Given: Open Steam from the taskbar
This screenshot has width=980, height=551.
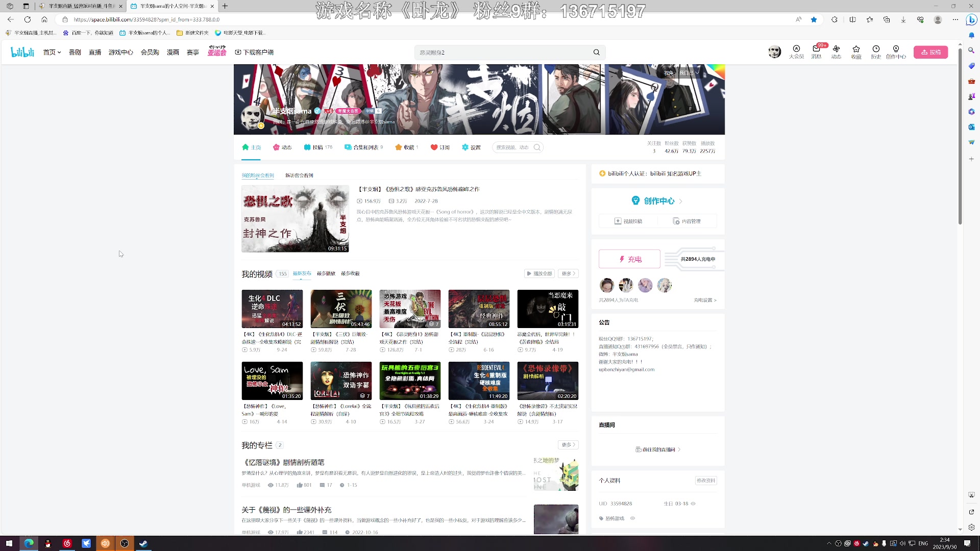Looking at the screenshot, I should pos(143,543).
